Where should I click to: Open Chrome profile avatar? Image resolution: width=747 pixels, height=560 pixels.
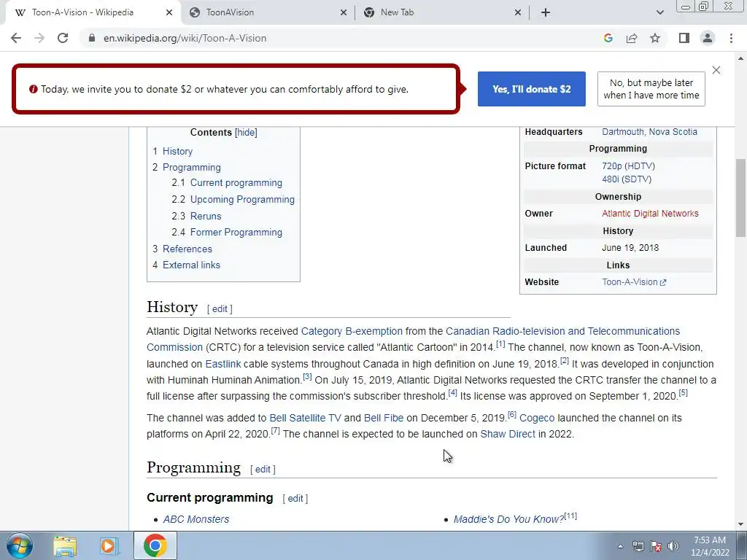tap(708, 38)
